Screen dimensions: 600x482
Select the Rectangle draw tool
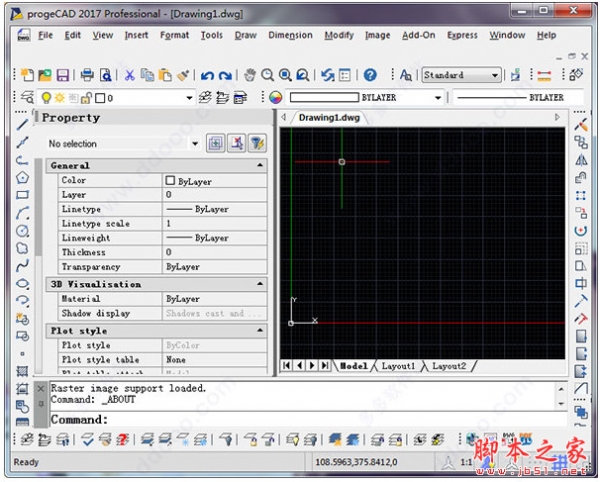coord(22,195)
